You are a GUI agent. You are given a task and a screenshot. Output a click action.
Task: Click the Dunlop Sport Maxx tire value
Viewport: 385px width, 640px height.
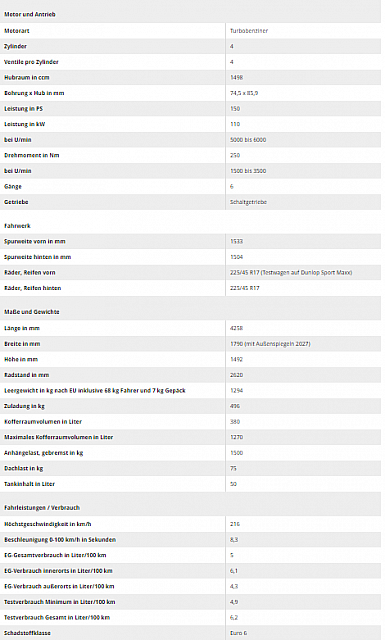(x=291, y=272)
